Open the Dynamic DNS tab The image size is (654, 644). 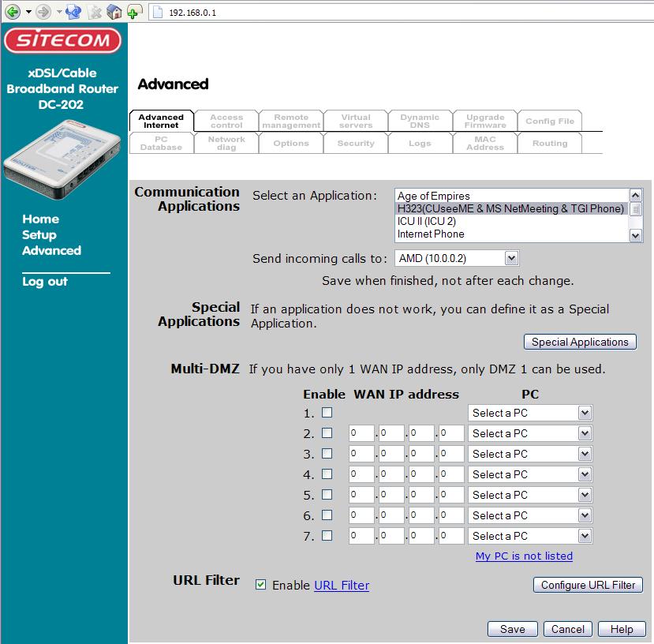[420, 121]
